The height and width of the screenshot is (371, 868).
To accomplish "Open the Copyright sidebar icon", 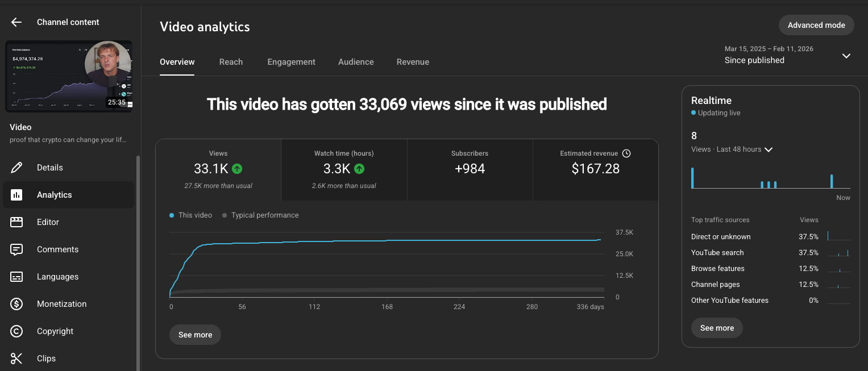I will click(x=16, y=331).
